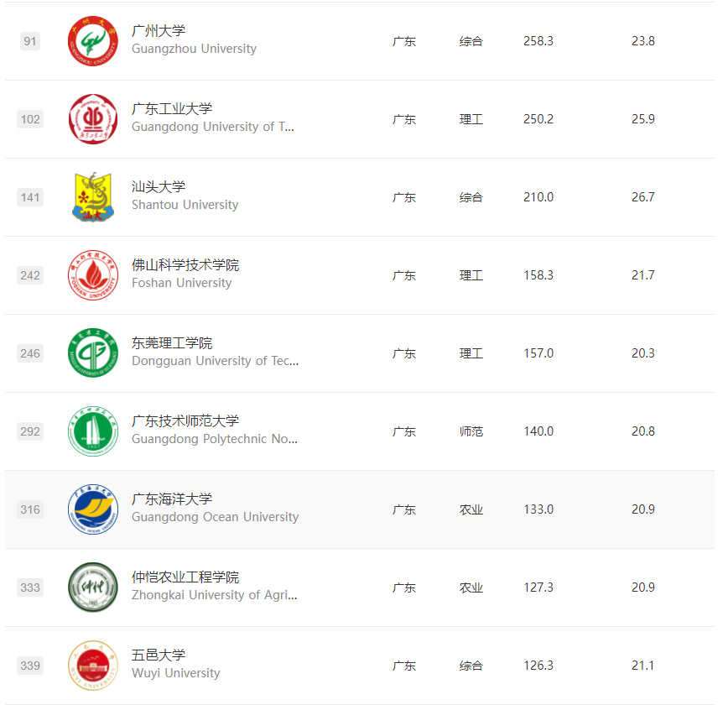Screen dimensions: 728x705
Task: Click the Guangzhou University logo
Action: [93, 41]
